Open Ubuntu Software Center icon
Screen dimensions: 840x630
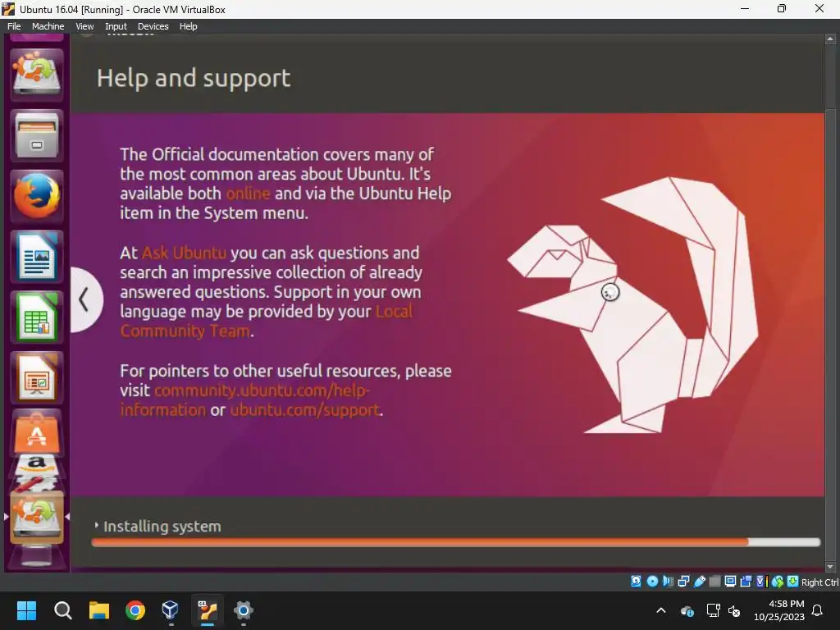coord(36,433)
